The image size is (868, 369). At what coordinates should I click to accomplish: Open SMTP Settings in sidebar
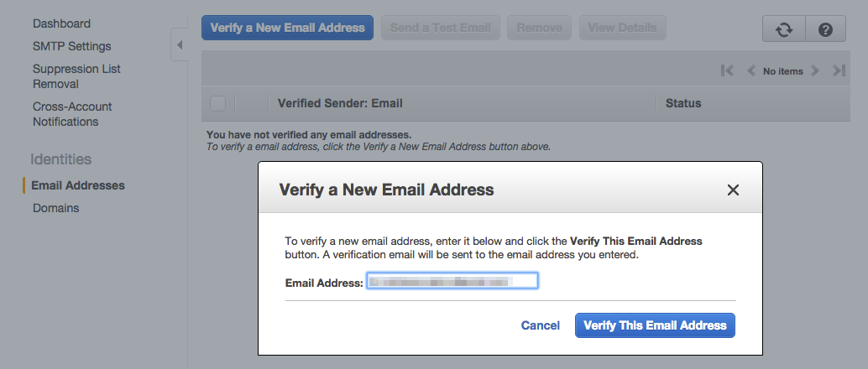point(71,46)
